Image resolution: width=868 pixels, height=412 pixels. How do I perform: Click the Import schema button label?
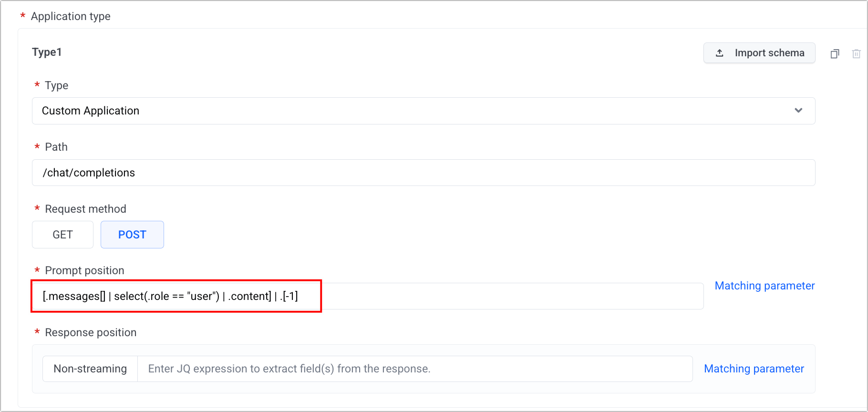click(769, 53)
